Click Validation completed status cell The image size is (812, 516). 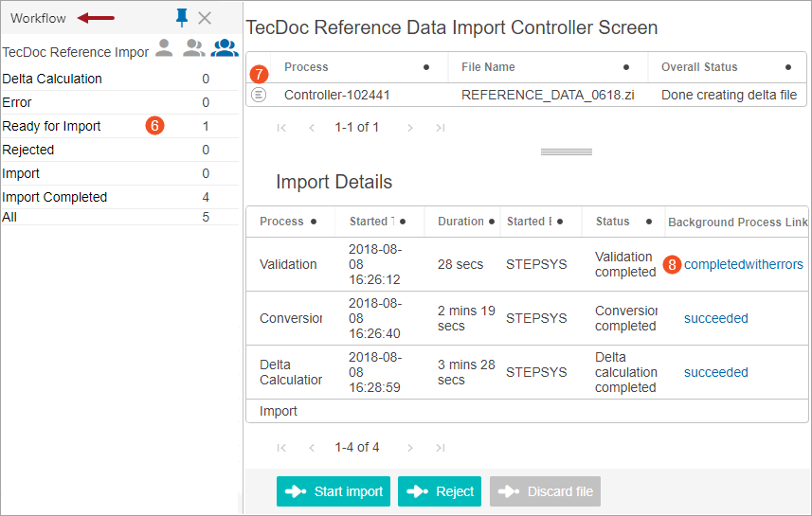[625, 264]
